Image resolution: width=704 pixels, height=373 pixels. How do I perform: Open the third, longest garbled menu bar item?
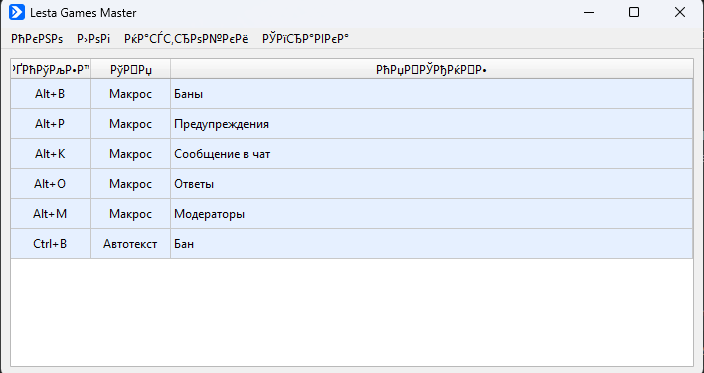[186, 39]
